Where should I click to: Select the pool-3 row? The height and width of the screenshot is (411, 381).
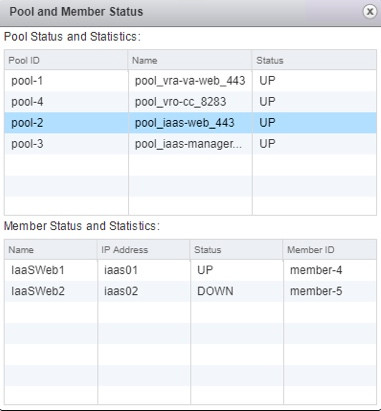(x=190, y=144)
